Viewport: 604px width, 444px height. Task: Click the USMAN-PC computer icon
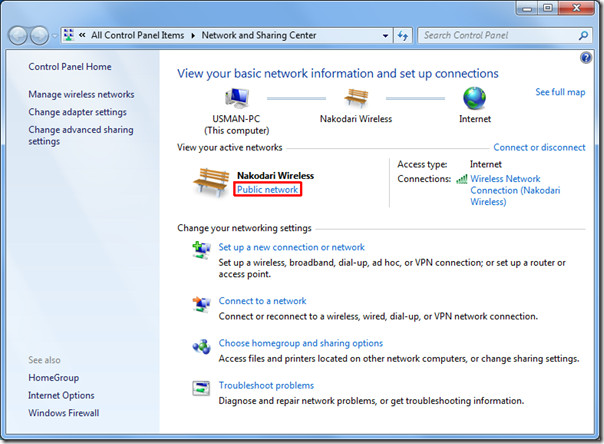point(238,99)
